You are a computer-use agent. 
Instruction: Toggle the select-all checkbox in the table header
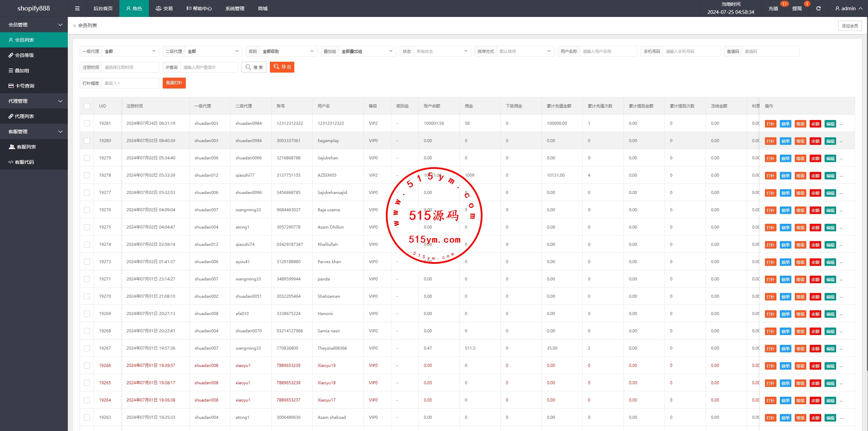tap(87, 106)
